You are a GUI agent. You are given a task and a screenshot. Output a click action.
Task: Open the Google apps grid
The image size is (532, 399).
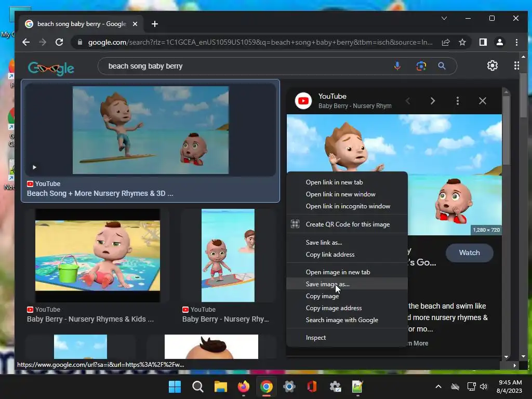click(x=516, y=65)
